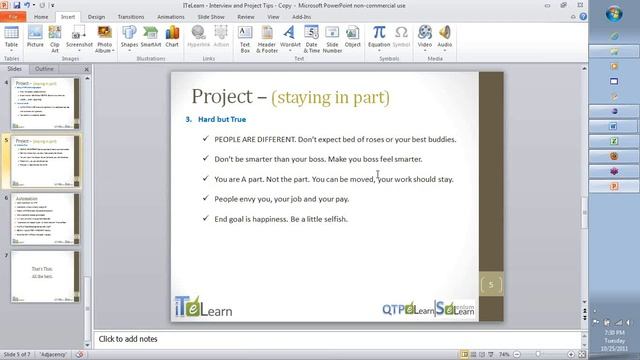The width and height of the screenshot is (640, 360).
Task: Fit slide to current window
Action: click(x=582, y=354)
